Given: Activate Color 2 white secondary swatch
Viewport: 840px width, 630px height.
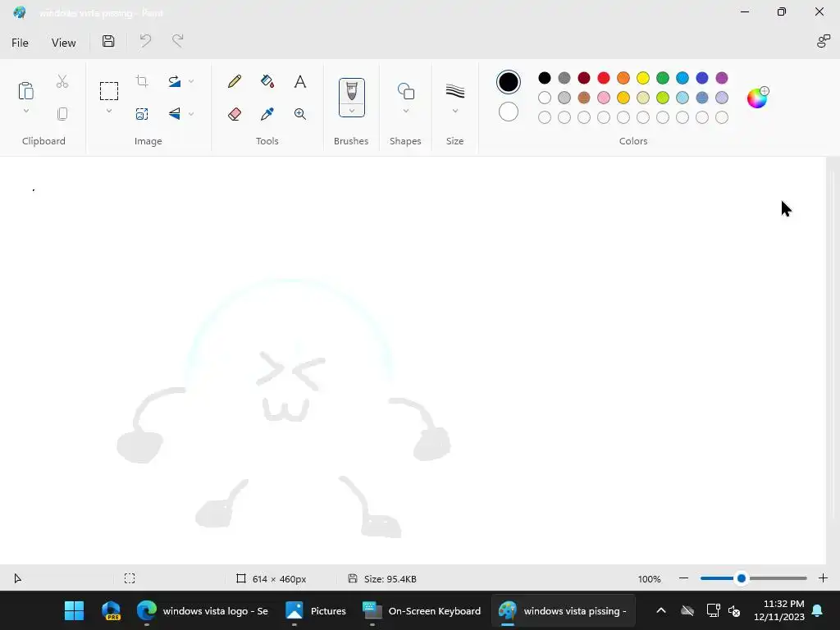Looking at the screenshot, I should point(508,112).
